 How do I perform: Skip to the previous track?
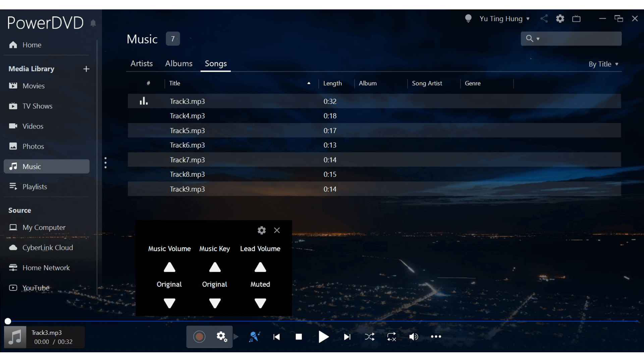[x=277, y=337]
